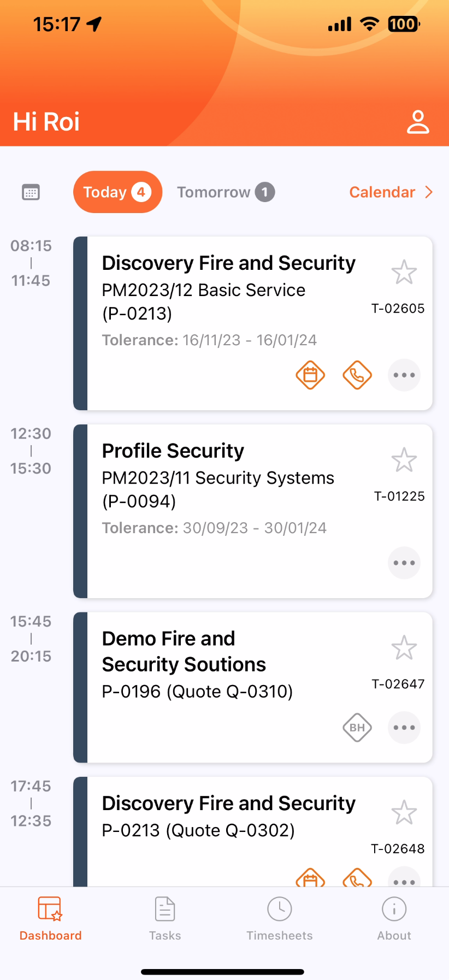Tap schedule icon on task T-02605

pyautogui.click(x=310, y=375)
